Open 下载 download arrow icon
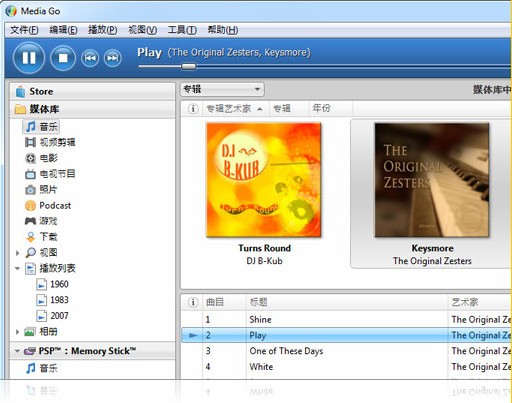This screenshot has width=512, height=403. [30, 237]
